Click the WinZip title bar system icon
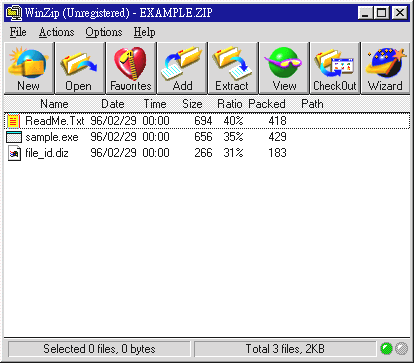This screenshot has width=415, height=364. tap(14, 13)
